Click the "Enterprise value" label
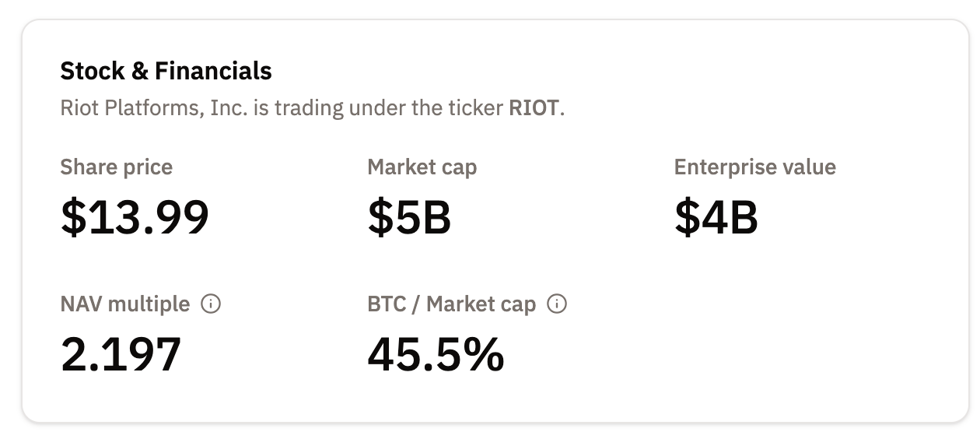This screenshot has width=980, height=439. click(x=754, y=167)
